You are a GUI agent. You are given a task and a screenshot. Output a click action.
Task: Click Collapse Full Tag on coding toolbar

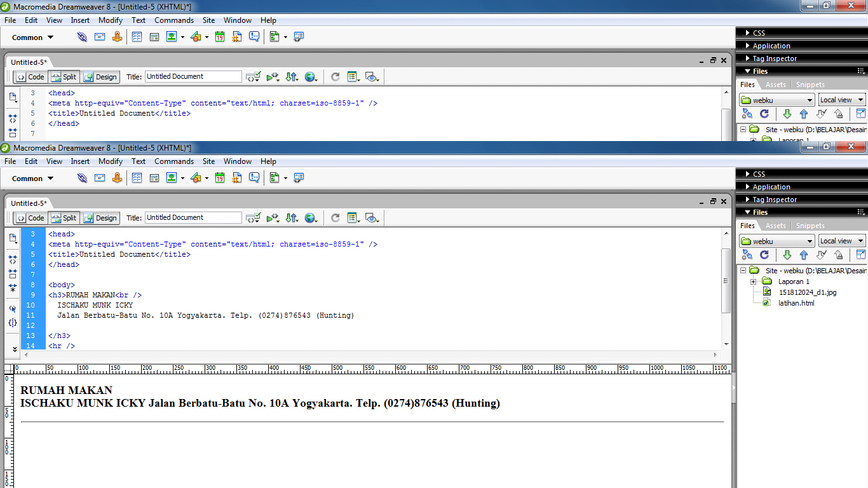(x=13, y=260)
